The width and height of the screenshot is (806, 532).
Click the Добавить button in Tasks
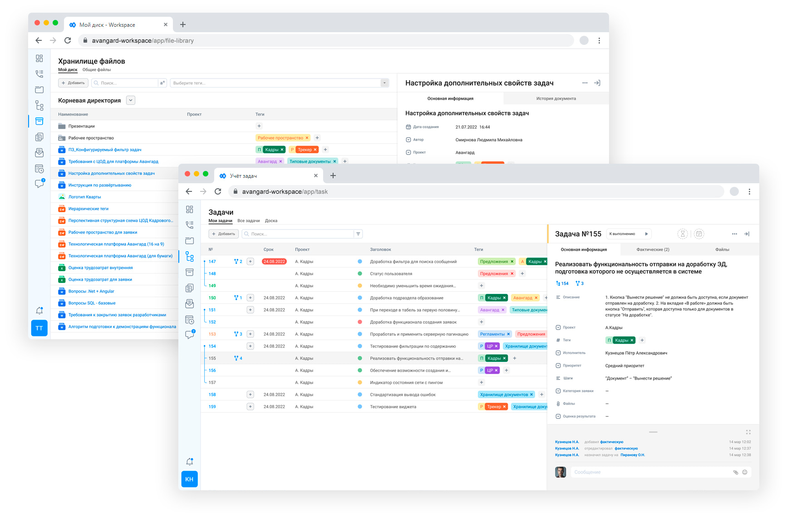(224, 234)
